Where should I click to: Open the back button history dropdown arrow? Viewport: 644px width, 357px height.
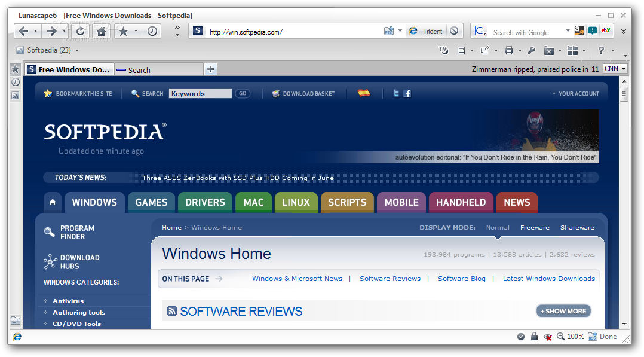[x=35, y=31]
